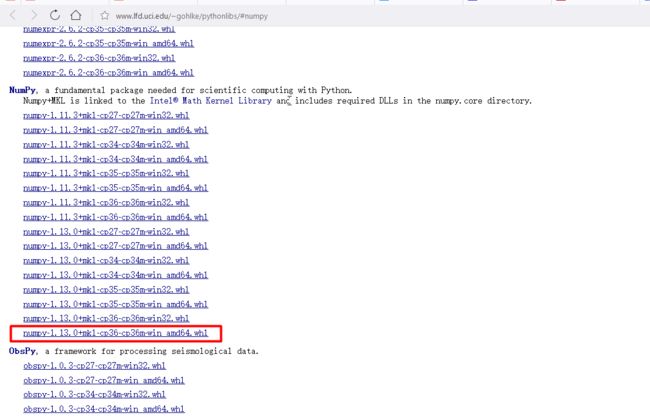Download obspy-1.0.3-cp34-cp34m-win_amd64.whl

pyautogui.click(x=104, y=409)
